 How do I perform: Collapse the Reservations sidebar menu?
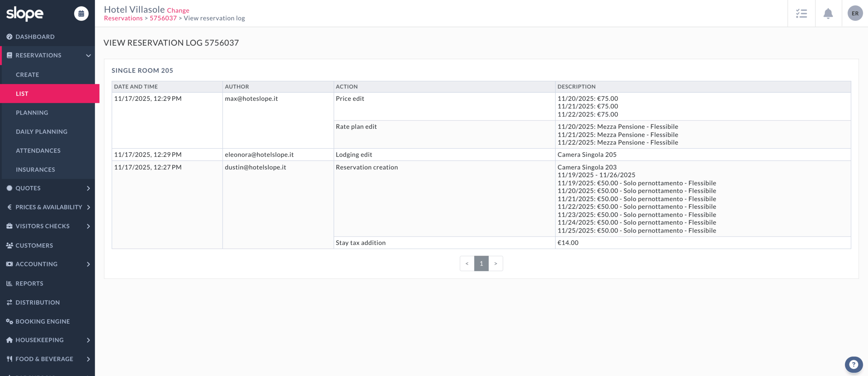88,55
